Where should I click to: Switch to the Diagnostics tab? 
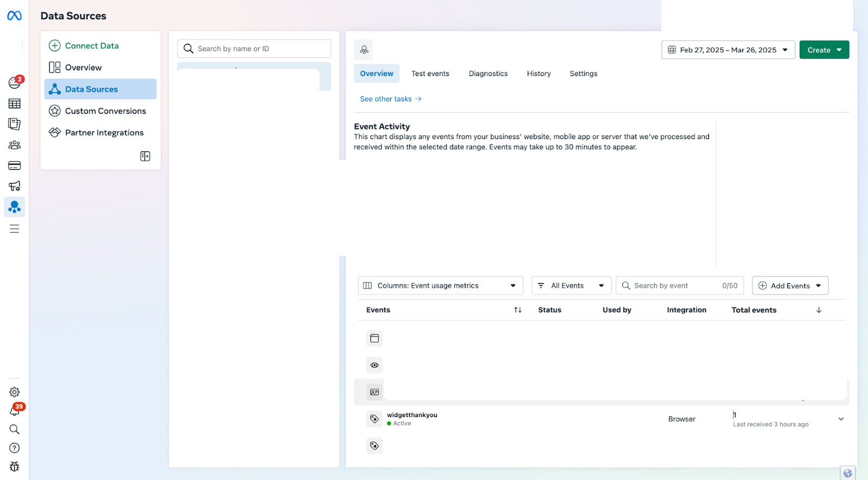pos(488,74)
